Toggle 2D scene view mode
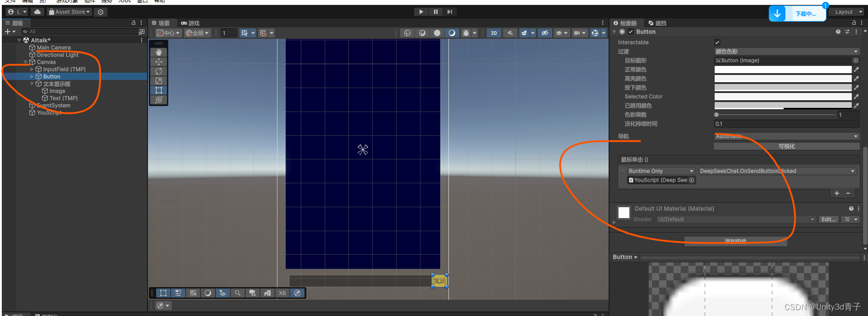This screenshot has width=868, height=316. coord(494,33)
